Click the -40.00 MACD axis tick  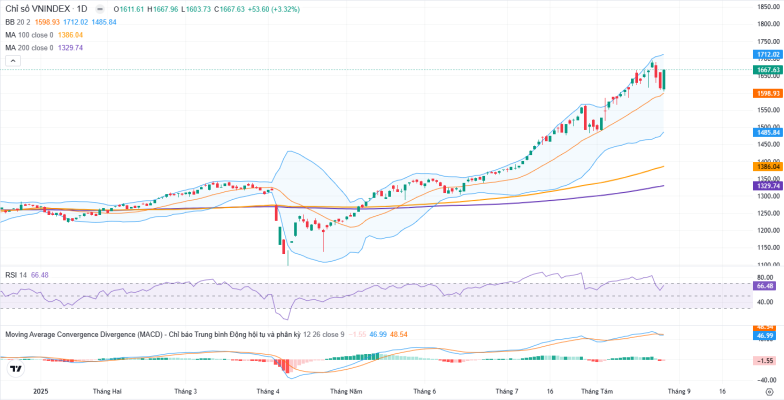point(766,382)
